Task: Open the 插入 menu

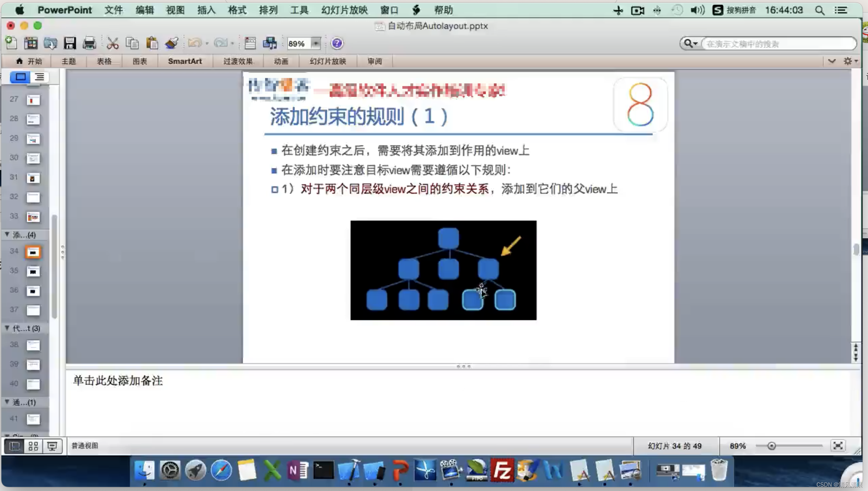Action: click(x=206, y=10)
